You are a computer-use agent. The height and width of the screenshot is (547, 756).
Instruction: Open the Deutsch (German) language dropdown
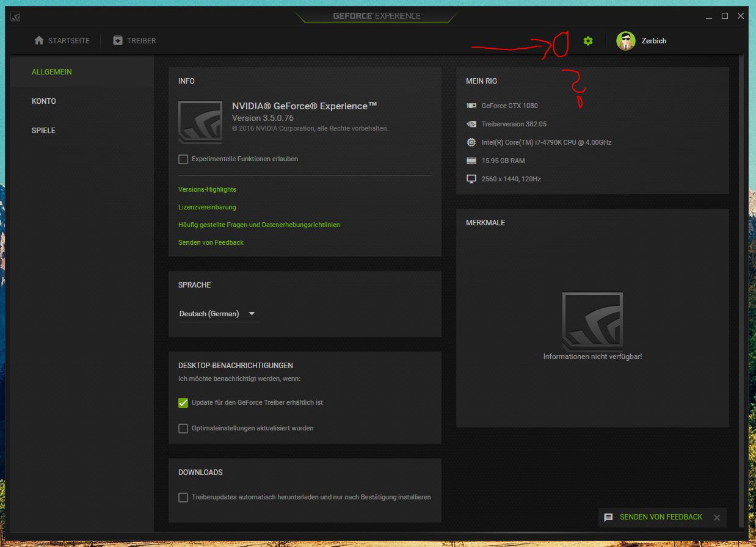(219, 314)
